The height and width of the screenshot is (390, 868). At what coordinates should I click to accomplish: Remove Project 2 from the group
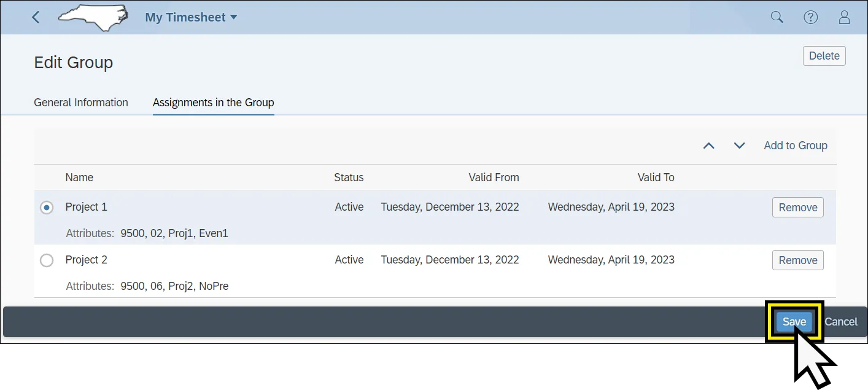(797, 260)
